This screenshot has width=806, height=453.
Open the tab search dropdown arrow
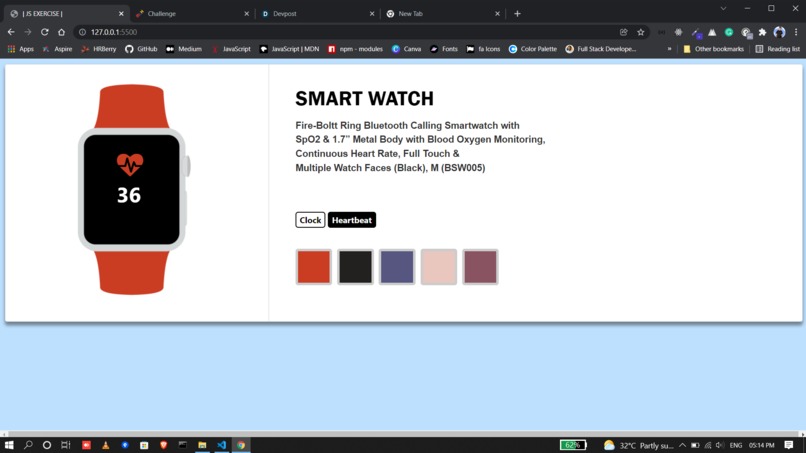723,8
